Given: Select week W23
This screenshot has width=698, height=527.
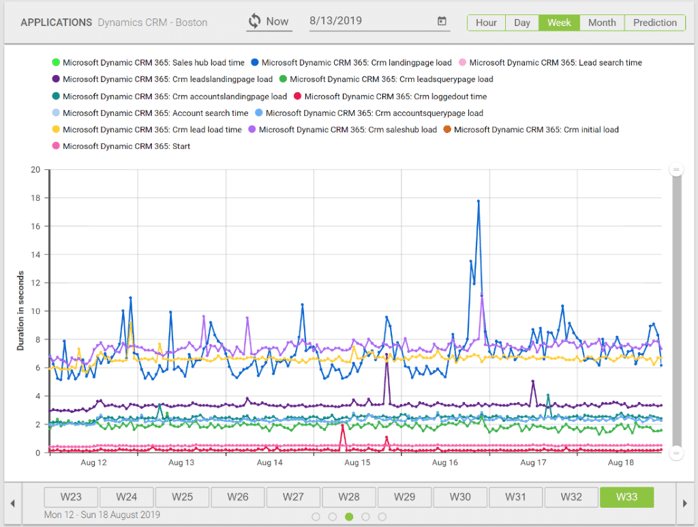Looking at the screenshot, I should pos(71,497).
